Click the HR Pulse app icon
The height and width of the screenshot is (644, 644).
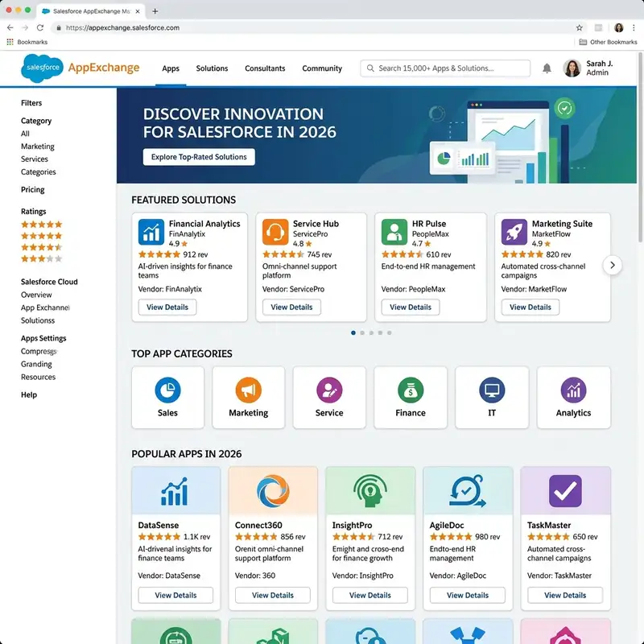(394, 232)
